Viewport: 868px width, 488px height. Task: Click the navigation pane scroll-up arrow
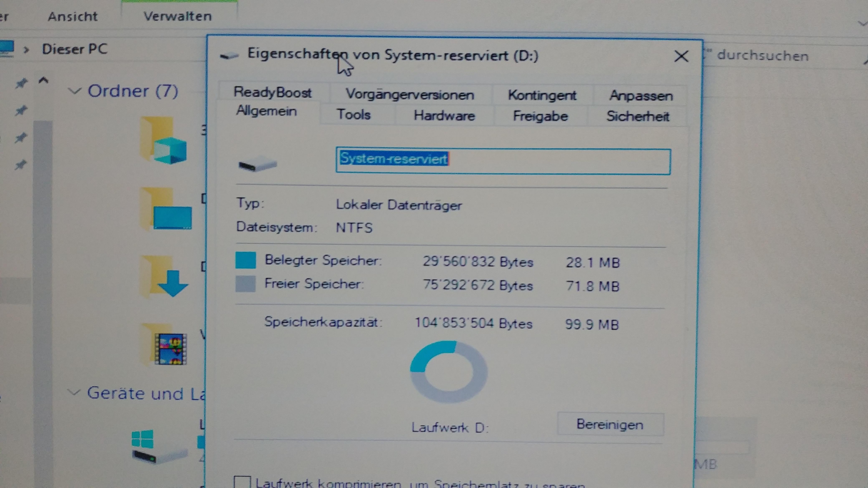[x=43, y=81]
